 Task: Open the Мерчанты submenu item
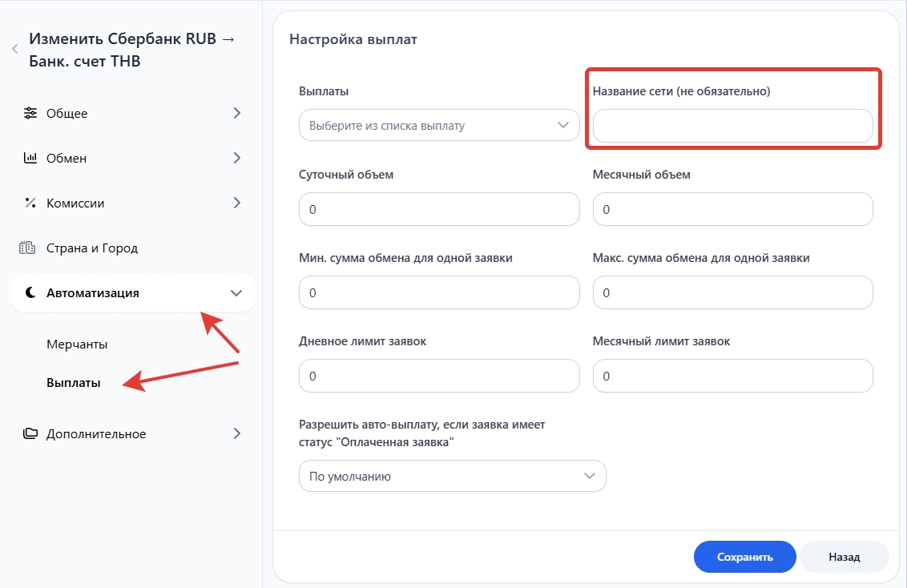click(77, 344)
